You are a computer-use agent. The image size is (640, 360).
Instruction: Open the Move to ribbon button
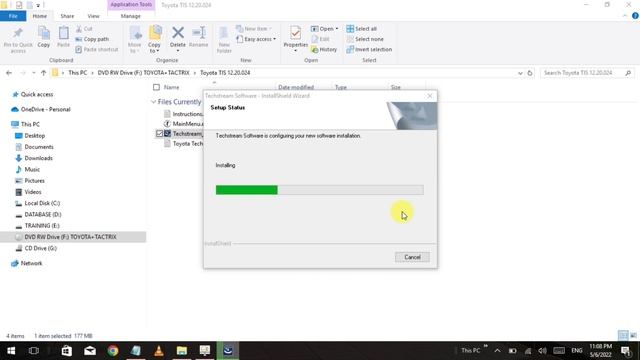point(134,40)
